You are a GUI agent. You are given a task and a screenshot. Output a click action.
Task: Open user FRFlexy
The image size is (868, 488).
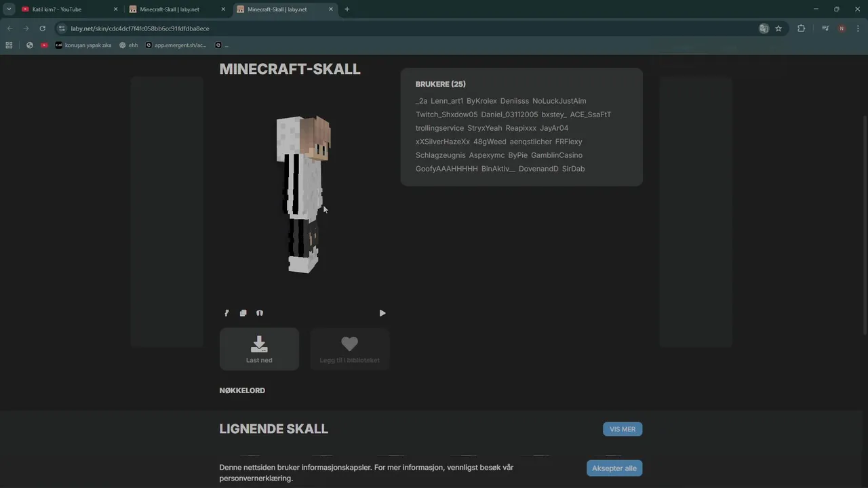[x=569, y=142]
